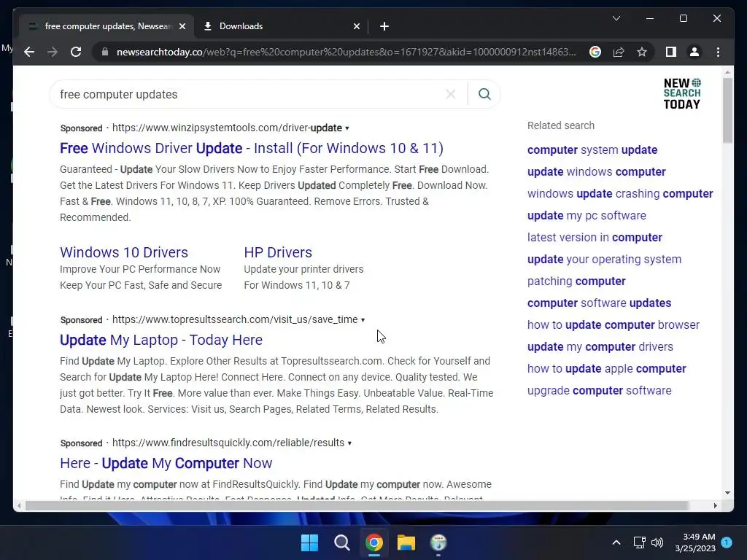Image resolution: width=747 pixels, height=560 pixels.
Task: Click windows update crashing computer
Action: tap(620, 194)
